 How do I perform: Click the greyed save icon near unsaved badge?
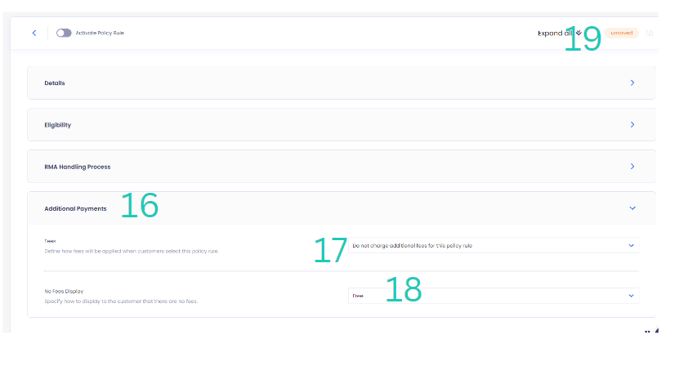(x=649, y=33)
